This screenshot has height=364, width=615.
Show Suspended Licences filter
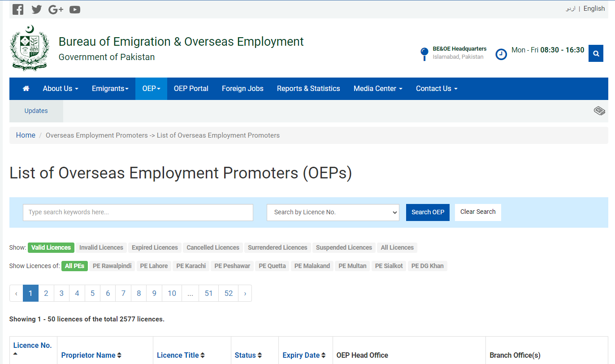pos(344,247)
